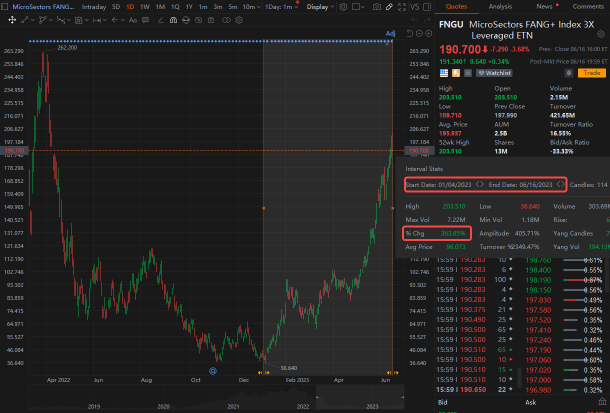
Task: Click the VS compare icon
Action: (x=415, y=7)
